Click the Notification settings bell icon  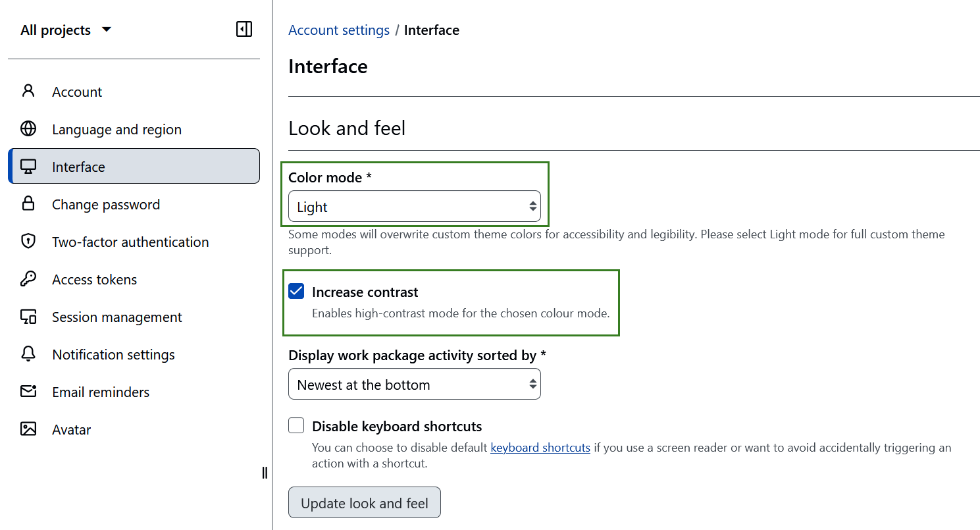click(28, 354)
